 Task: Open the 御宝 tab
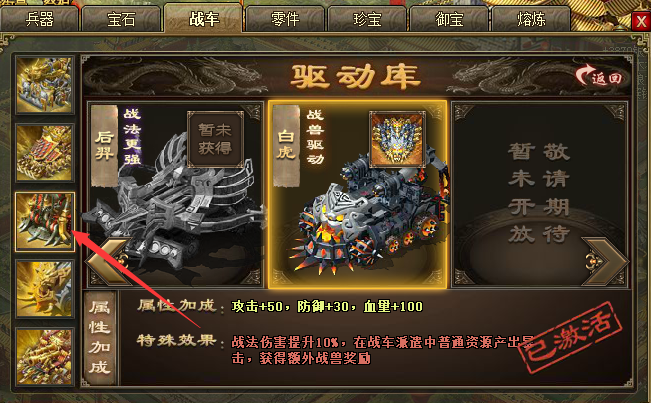pyautogui.click(x=449, y=19)
